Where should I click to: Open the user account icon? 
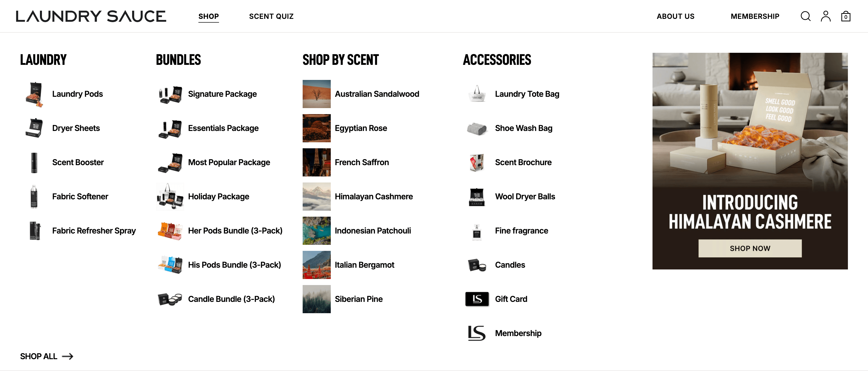point(825,16)
